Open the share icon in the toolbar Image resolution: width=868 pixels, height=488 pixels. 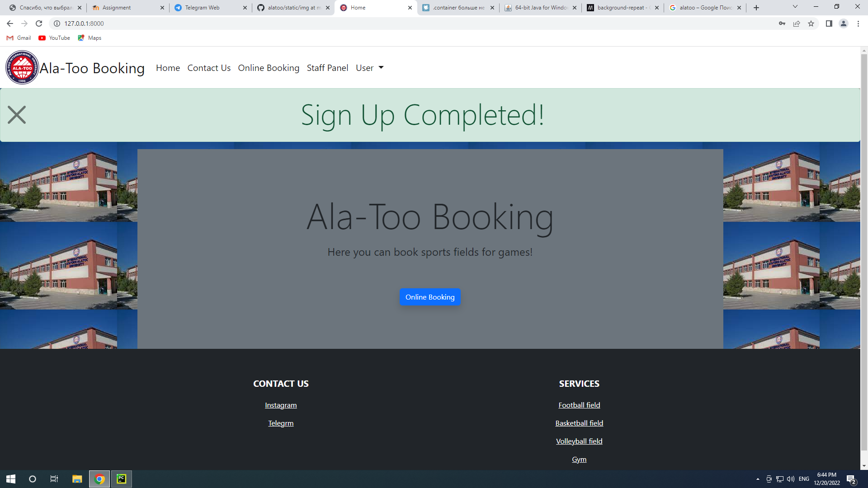click(796, 23)
